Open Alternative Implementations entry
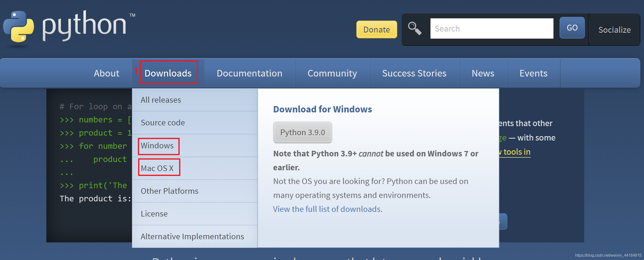 [x=194, y=237]
